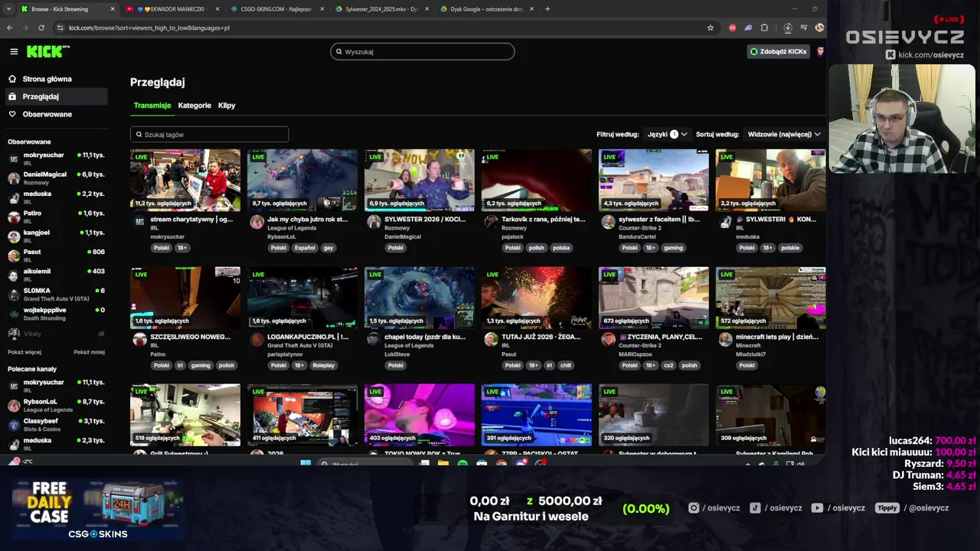980x551 pixels.
Task: Switch to the Klipy tab
Action: coord(227,106)
